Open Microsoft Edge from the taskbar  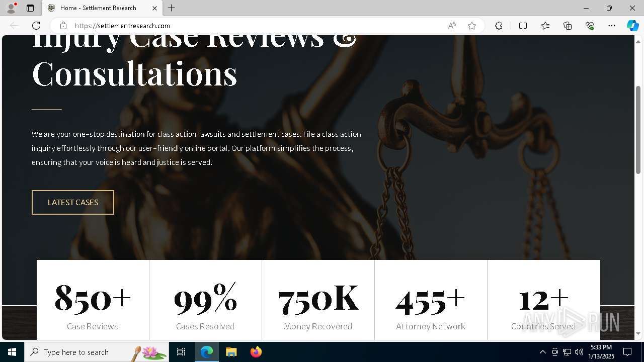pos(207,352)
